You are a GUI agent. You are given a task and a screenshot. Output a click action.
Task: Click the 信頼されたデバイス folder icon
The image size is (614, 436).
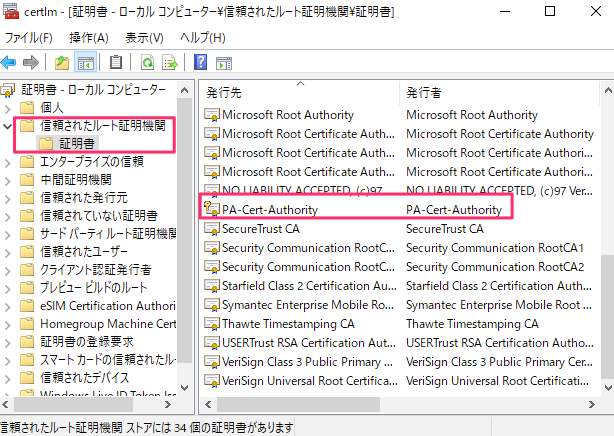(27, 378)
